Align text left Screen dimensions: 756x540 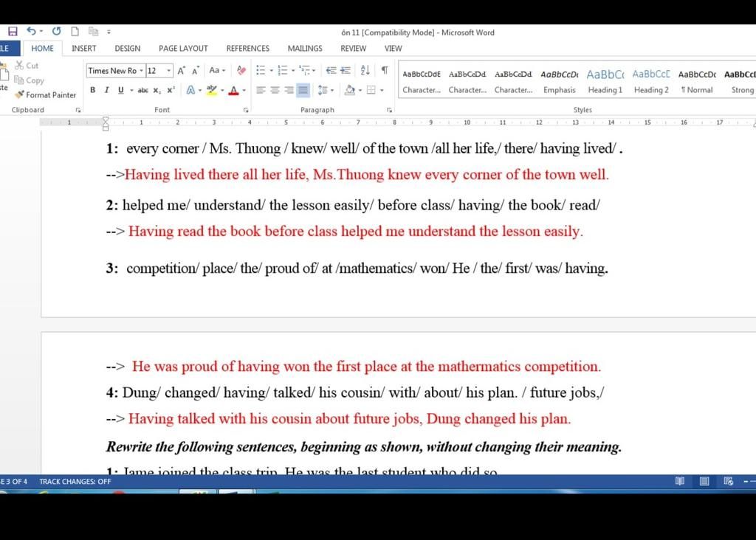pos(261,90)
